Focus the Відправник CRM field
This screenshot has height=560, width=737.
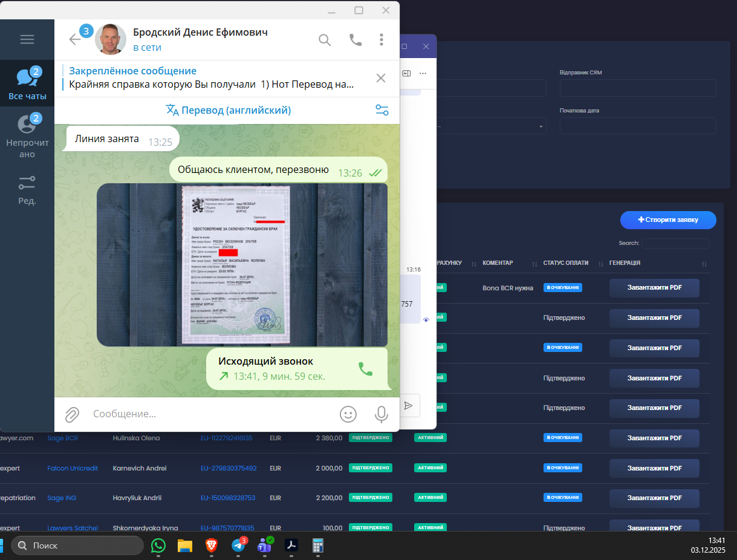pos(638,88)
